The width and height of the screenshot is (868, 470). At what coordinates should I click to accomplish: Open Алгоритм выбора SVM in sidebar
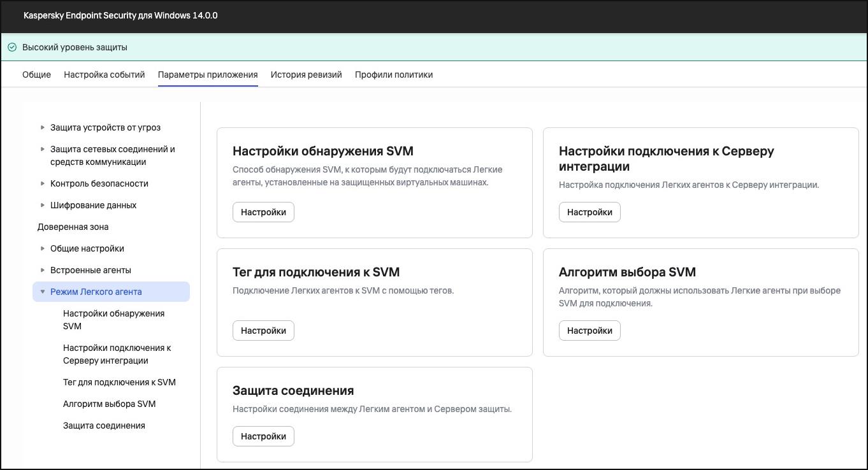click(109, 404)
